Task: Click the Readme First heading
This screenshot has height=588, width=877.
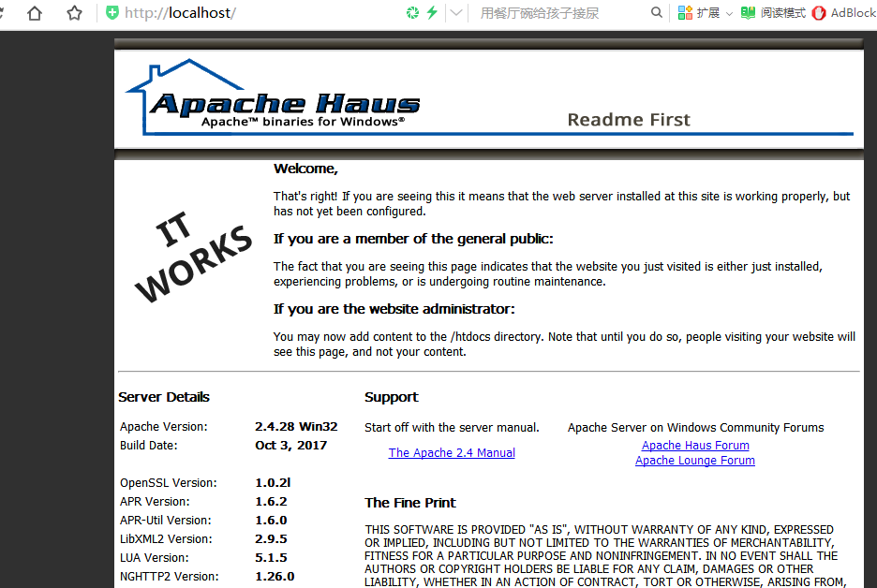Action: point(629,120)
